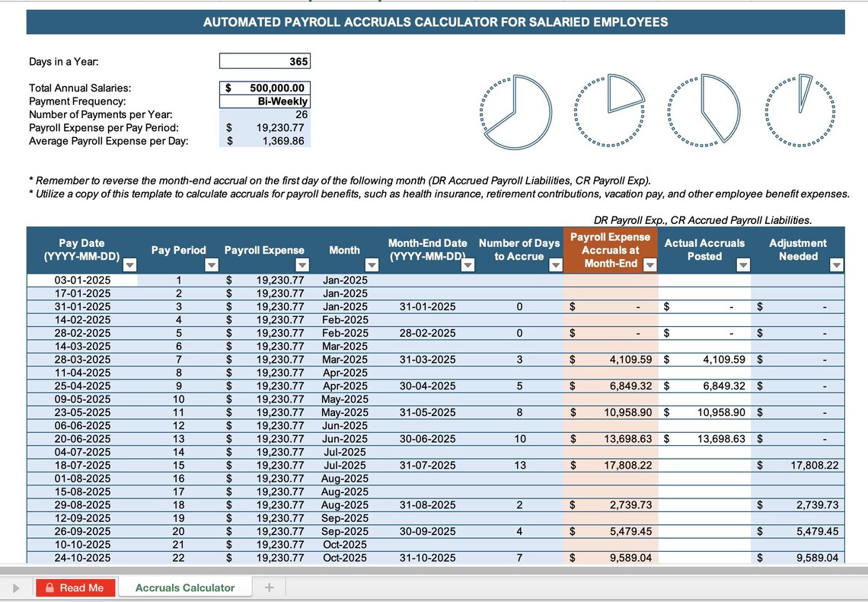Image resolution: width=868 pixels, height=602 pixels.
Task: Select the Accruals Calculator sheet tab
Action: (x=185, y=588)
